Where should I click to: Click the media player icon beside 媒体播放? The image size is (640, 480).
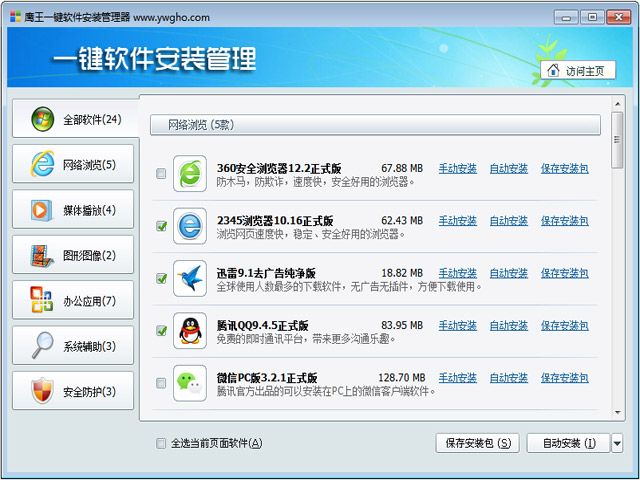coord(42,210)
